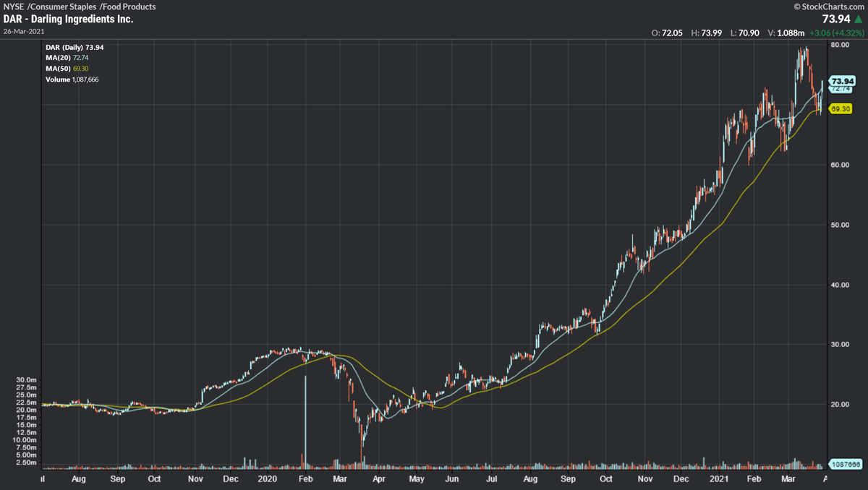The height and width of the screenshot is (490, 868).
Task: Click the 80.00 price axis label
Action: click(840, 45)
